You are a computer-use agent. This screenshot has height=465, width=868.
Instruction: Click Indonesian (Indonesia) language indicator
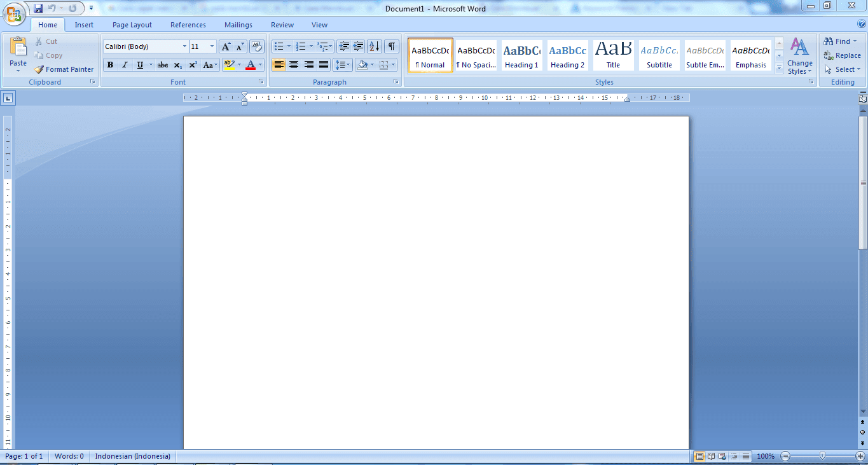click(133, 456)
